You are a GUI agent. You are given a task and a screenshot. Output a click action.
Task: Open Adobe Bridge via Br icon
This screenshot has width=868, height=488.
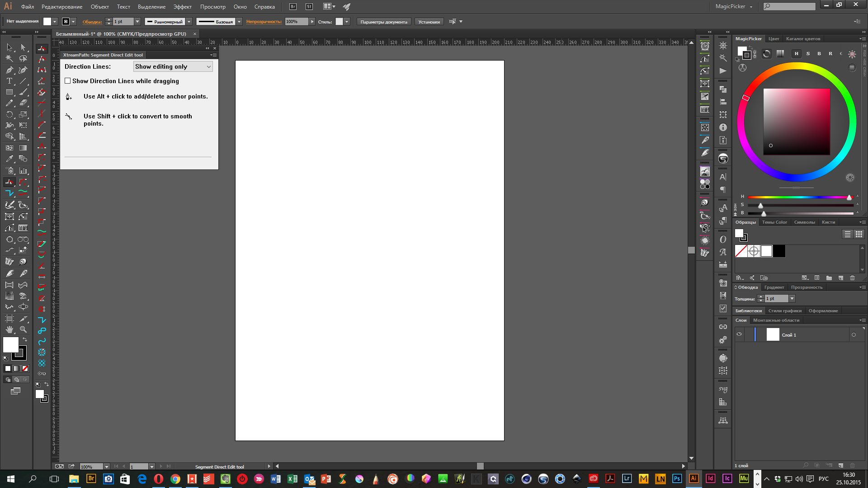[293, 7]
